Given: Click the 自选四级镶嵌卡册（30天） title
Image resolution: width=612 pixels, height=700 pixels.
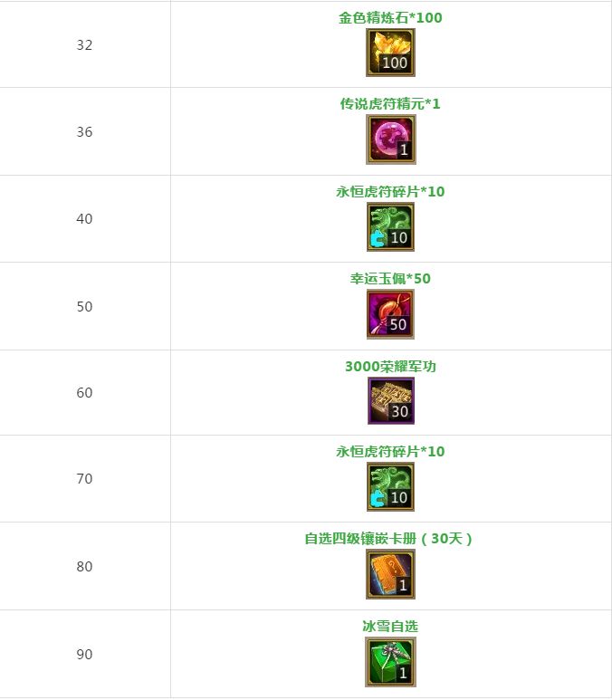Looking at the screenshot, I should point(390,539).
